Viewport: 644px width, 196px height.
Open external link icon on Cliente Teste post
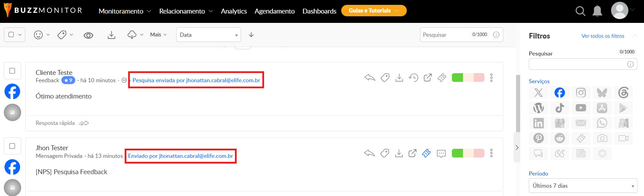pyautogui.click(x=428, y=78)
